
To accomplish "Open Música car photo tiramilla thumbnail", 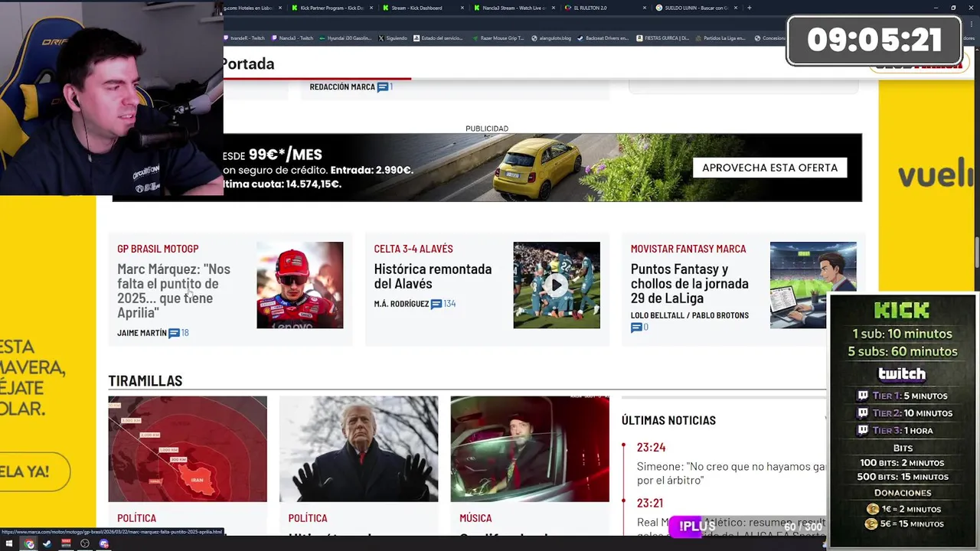I will (x=530, y=449).
